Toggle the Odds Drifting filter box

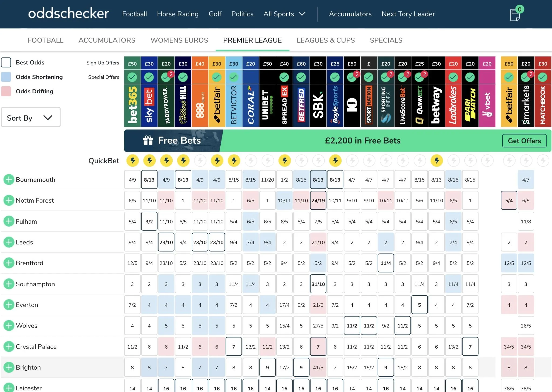[6, 91]
